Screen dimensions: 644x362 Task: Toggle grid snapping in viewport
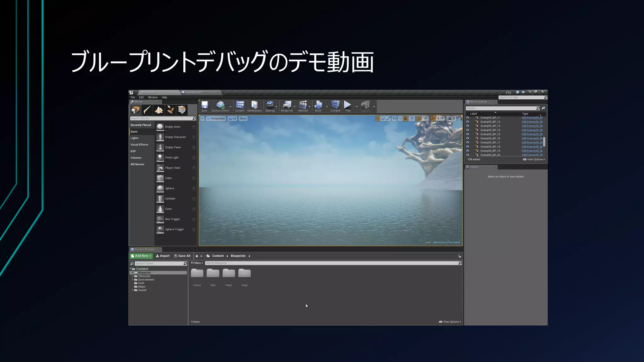[x=406, y=118]
